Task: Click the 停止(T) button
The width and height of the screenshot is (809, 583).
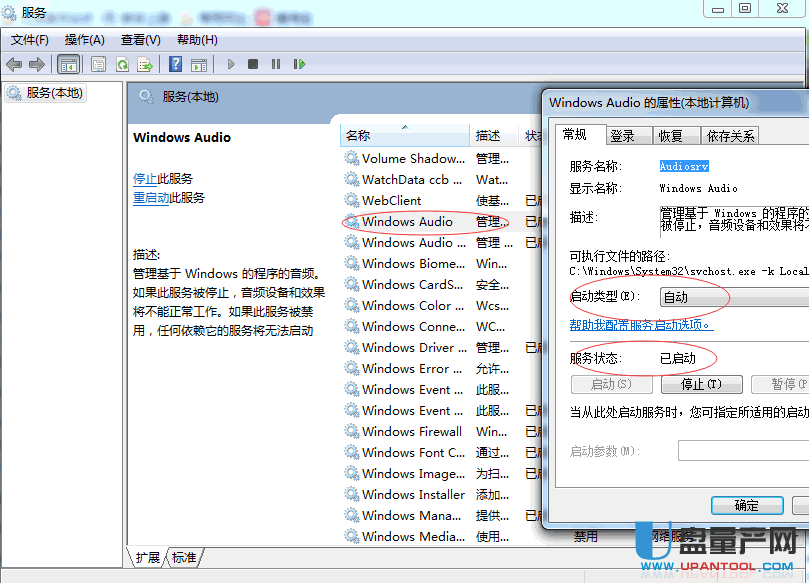Action: pos(702,384)
